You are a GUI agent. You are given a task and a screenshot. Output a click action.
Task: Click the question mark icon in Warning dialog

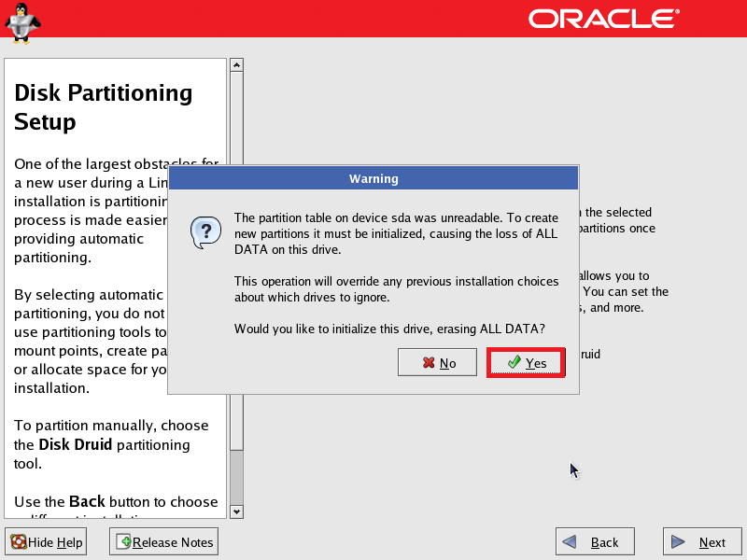pos(205,232)
